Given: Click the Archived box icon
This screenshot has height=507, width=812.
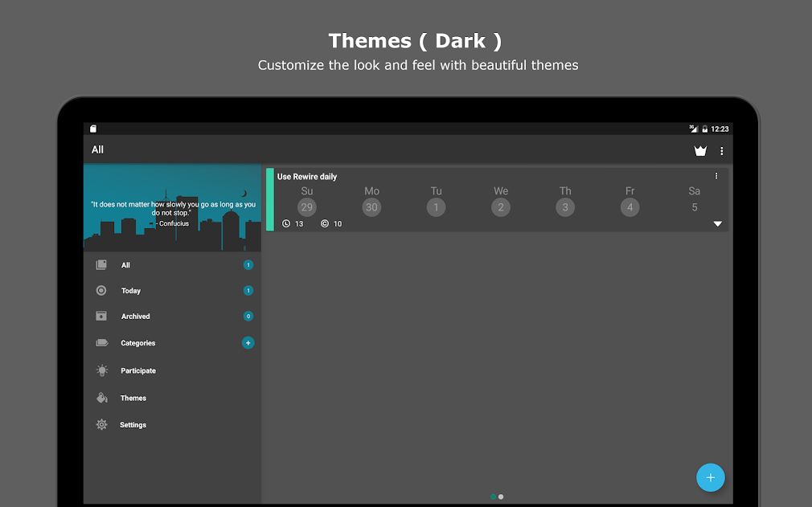Looking at the screenshot, I should point(101,316).
